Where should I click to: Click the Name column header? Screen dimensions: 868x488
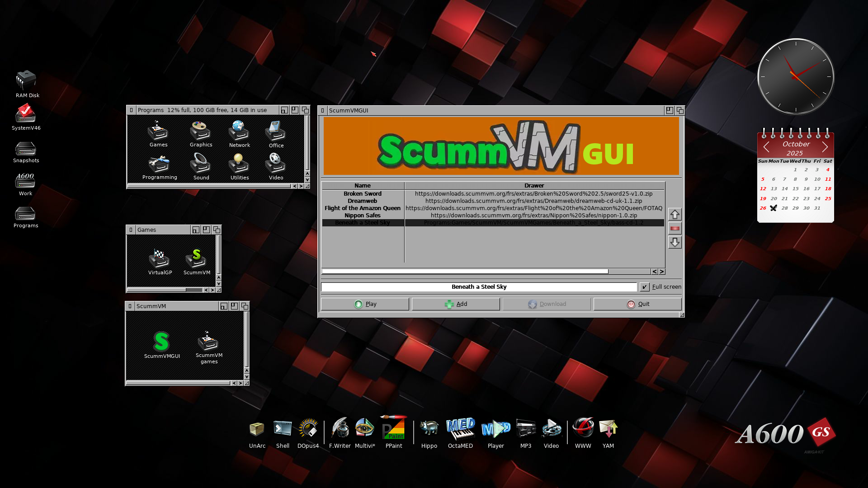click(x=363, y=186)
